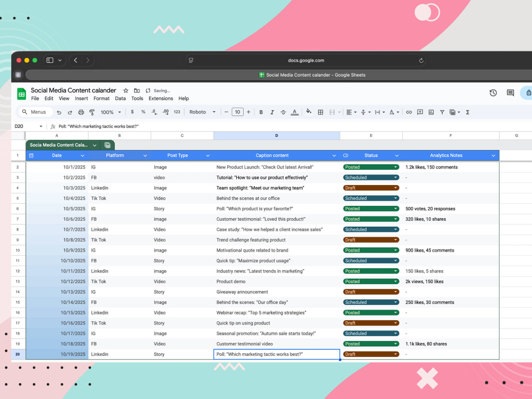Viewport: 532px width, 399px height.
Task: Open version history clock icon
Action: click(x=493, y=93)
